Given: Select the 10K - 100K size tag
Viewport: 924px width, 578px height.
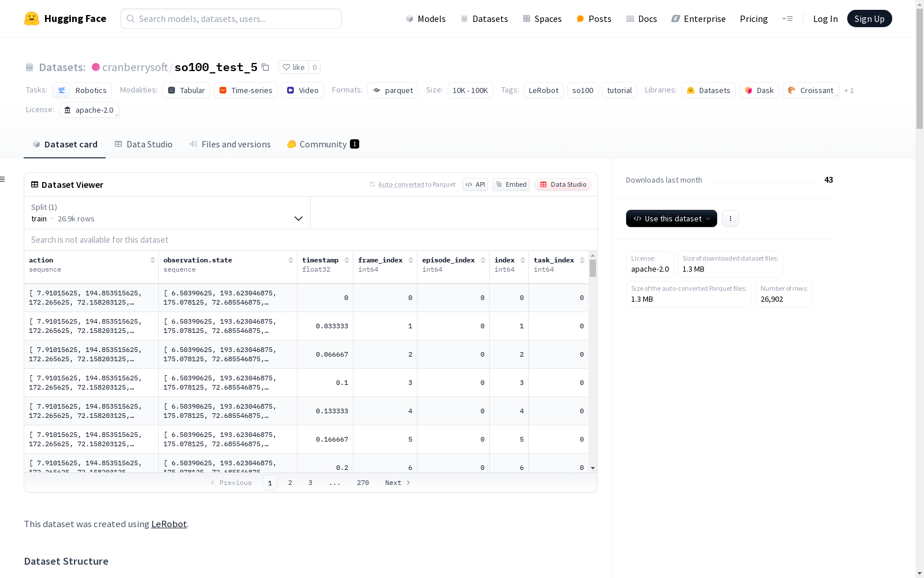Looking at the screenshot, I should coord(470,90).
